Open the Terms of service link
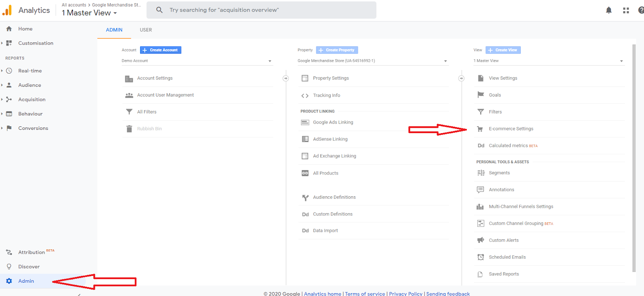The height and width of the screenshot is (296, 644). 365,294
